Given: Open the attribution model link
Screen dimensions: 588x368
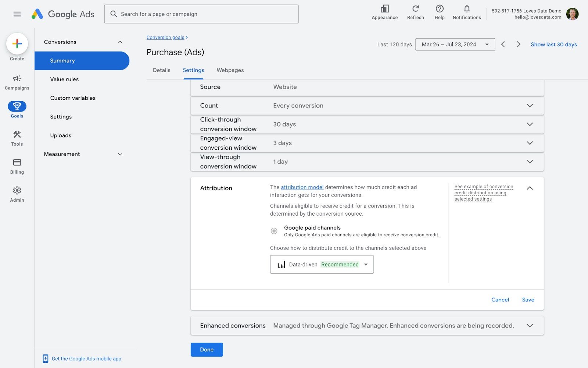Looking at the screenshot, I should pos(302,187).
